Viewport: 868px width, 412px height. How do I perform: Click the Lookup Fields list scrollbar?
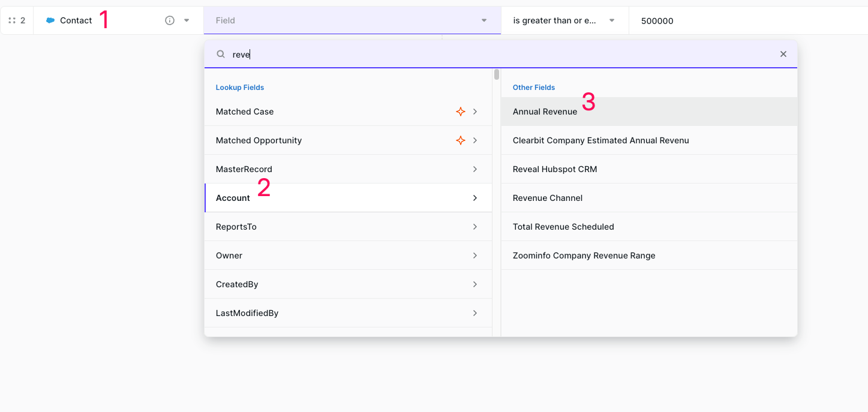(x=496, y=75)
